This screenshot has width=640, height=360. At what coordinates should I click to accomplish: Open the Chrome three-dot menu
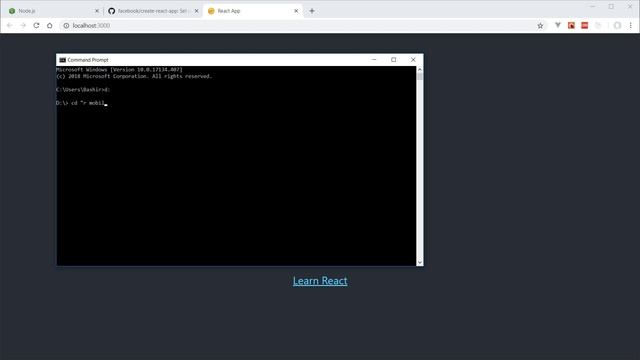point(631,25)
